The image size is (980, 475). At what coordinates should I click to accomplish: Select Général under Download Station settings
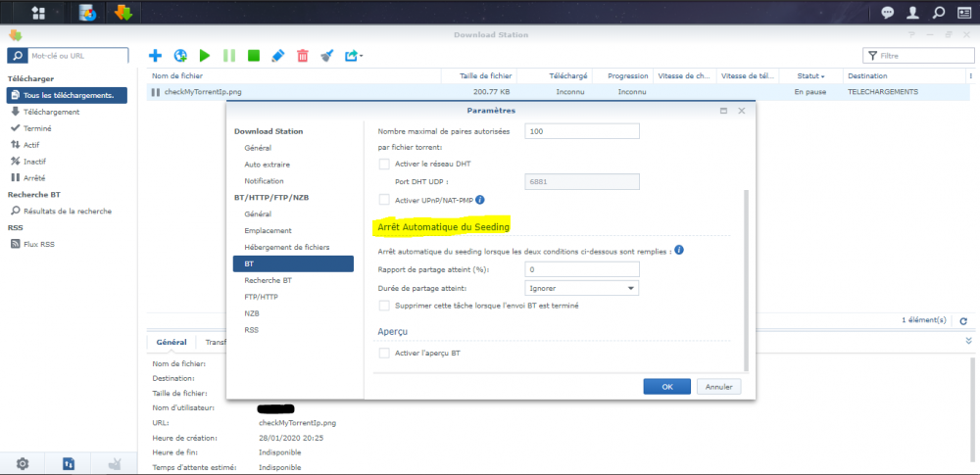tap(258, 148)
